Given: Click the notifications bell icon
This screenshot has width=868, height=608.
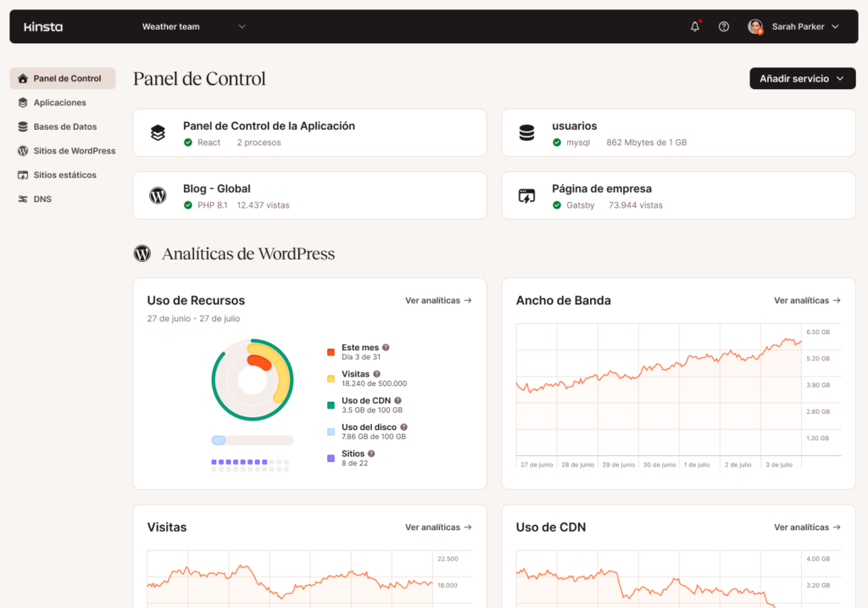Looking at the screenshot, I should point(695,26).
